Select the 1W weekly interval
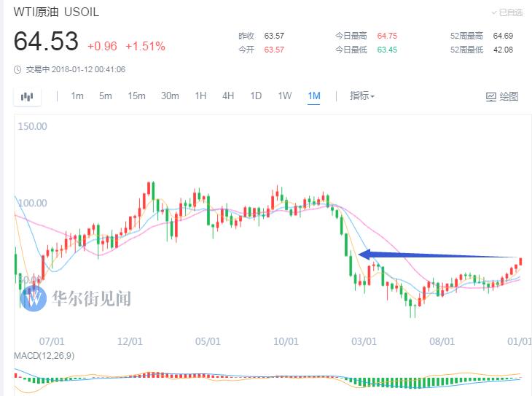532x396 pixels. coord(284,96)
